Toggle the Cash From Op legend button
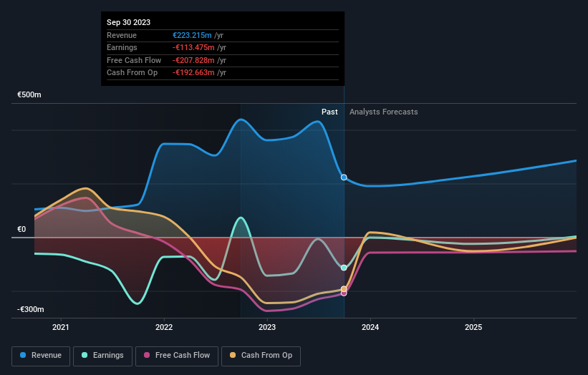 pos(261,356)
